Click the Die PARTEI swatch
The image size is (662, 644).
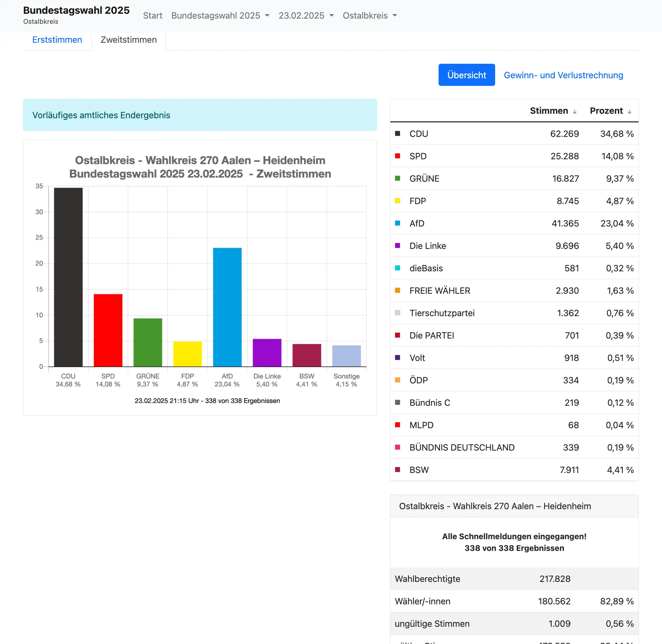tap(398, 335)
